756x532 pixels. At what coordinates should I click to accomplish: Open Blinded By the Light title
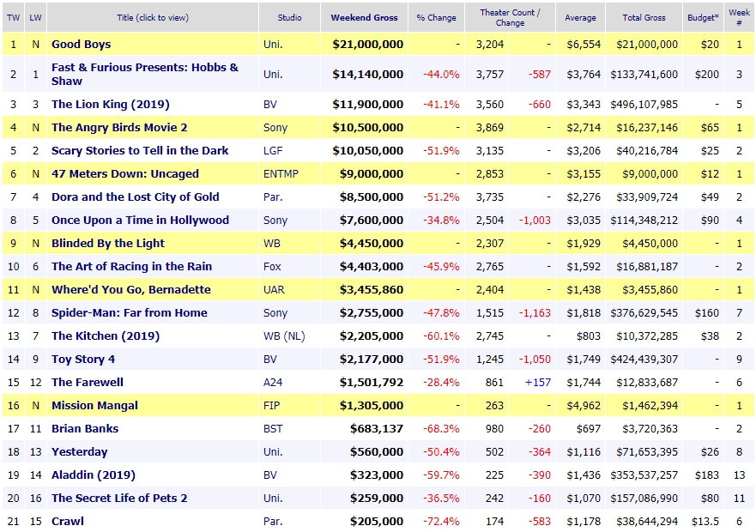pyautogui.click(x=108, y=244)
